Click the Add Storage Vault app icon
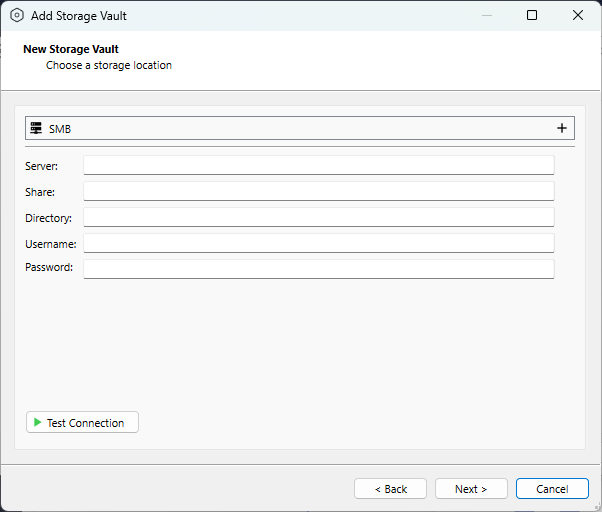This screenshot has width=602, height=512. (16, 16)
